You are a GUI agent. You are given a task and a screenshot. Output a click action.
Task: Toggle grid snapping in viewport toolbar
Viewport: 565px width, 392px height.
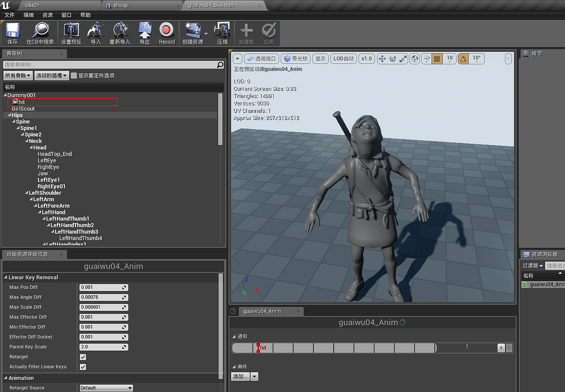[x=437, y=59]
